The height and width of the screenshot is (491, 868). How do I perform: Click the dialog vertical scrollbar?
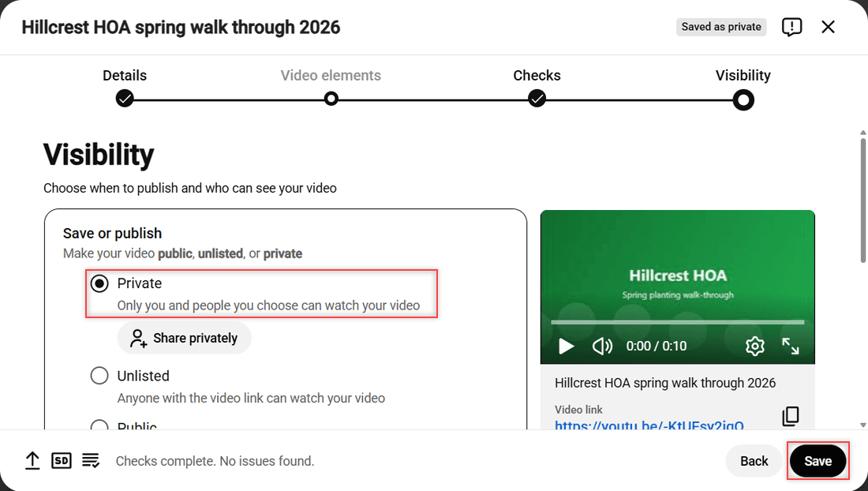tap(862, 200)
